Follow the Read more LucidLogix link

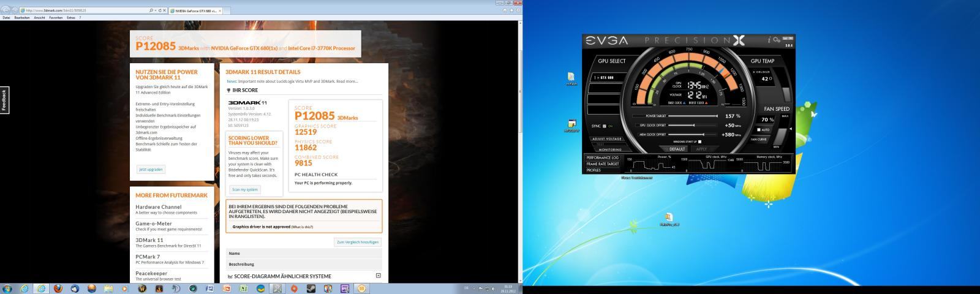pos(347,81)
